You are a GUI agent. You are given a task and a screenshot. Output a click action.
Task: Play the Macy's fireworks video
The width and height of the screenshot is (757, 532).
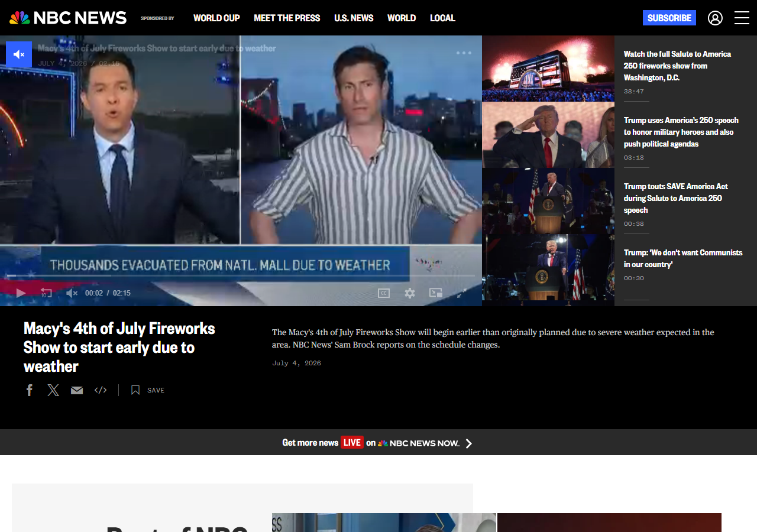pyautogui.click(x=21, y=293)
